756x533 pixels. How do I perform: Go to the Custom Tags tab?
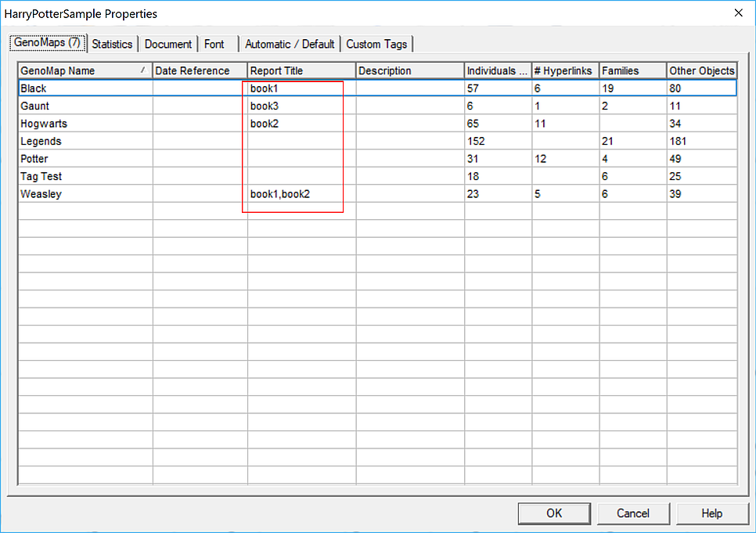click(376, 45)
